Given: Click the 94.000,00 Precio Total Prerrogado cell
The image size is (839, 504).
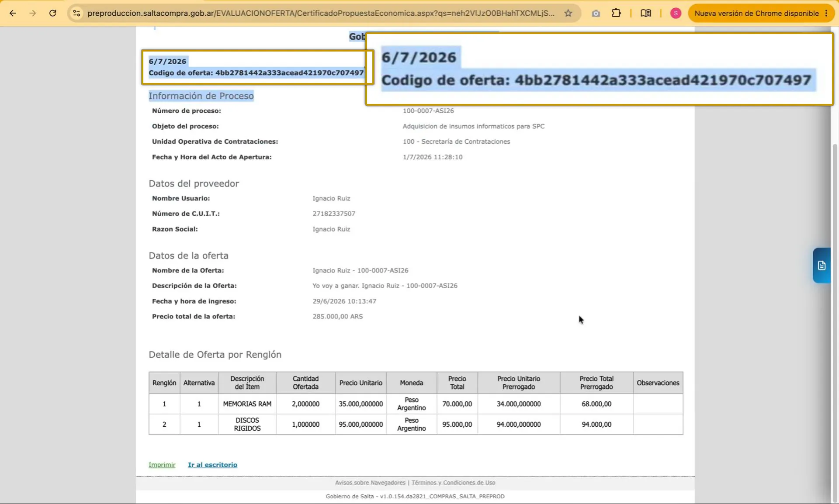Looking at the screenshot, I should (596, 424).
